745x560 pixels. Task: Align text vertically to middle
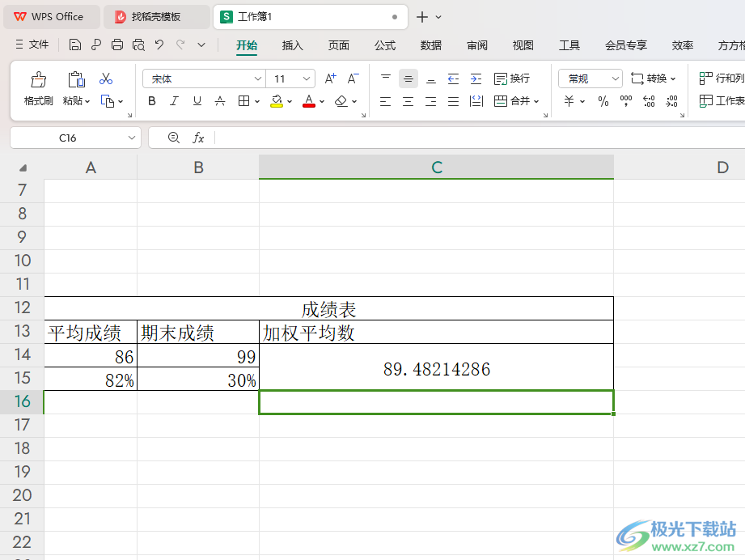408,79
